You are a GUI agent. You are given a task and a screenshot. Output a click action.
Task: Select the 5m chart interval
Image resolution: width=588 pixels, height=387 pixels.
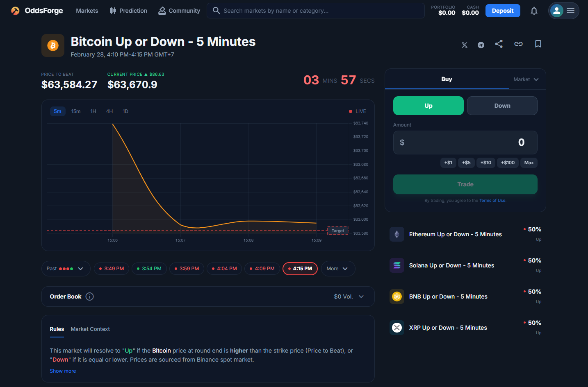pyautogui.click(x=58, y=111)
